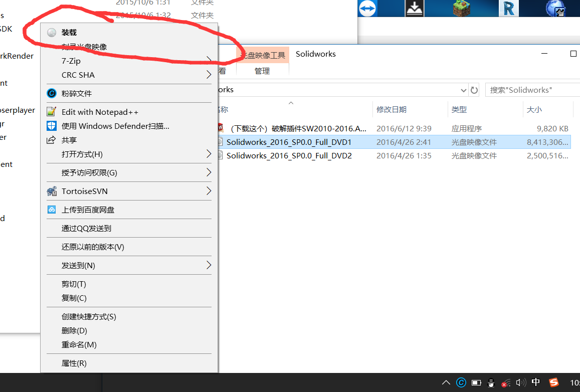Choose 装载 to mount the image
This screenshot has height=392, width=580.
[129, 33]
